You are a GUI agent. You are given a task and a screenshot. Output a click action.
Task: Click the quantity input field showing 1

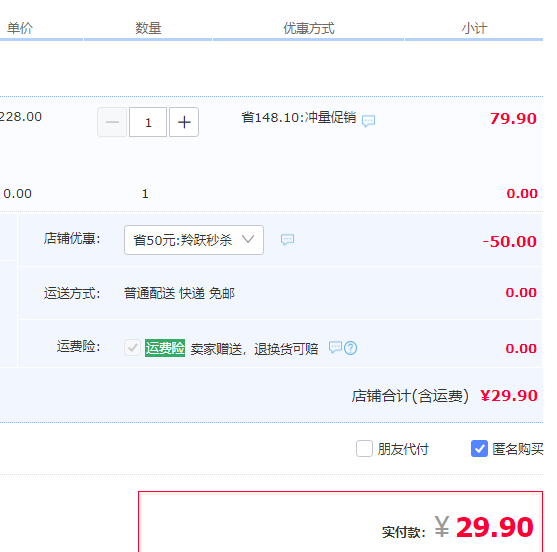pos(148,122)
